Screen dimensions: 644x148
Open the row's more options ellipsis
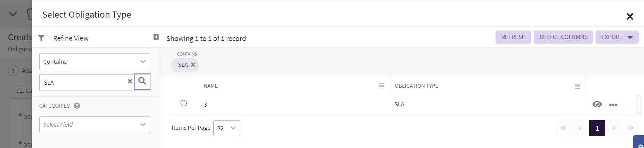(x=613, y=105)
